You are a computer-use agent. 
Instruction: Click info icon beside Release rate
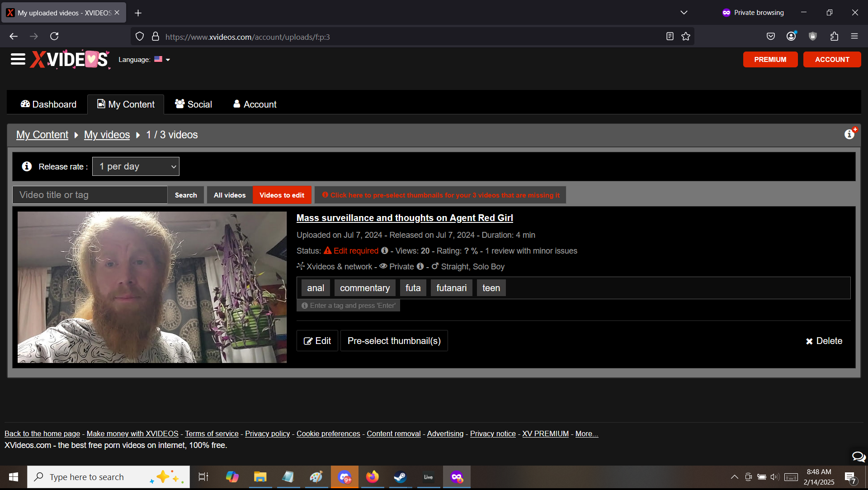tap(27, 166)
